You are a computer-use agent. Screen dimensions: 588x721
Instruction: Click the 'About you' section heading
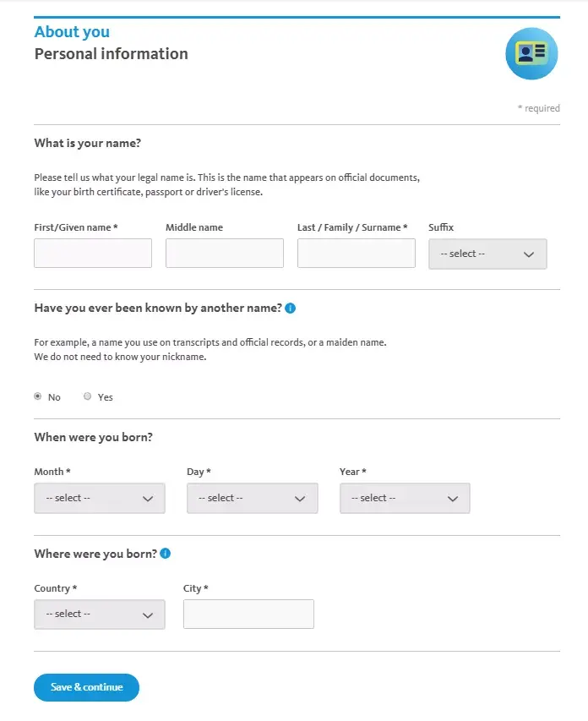tap(72, 32)
